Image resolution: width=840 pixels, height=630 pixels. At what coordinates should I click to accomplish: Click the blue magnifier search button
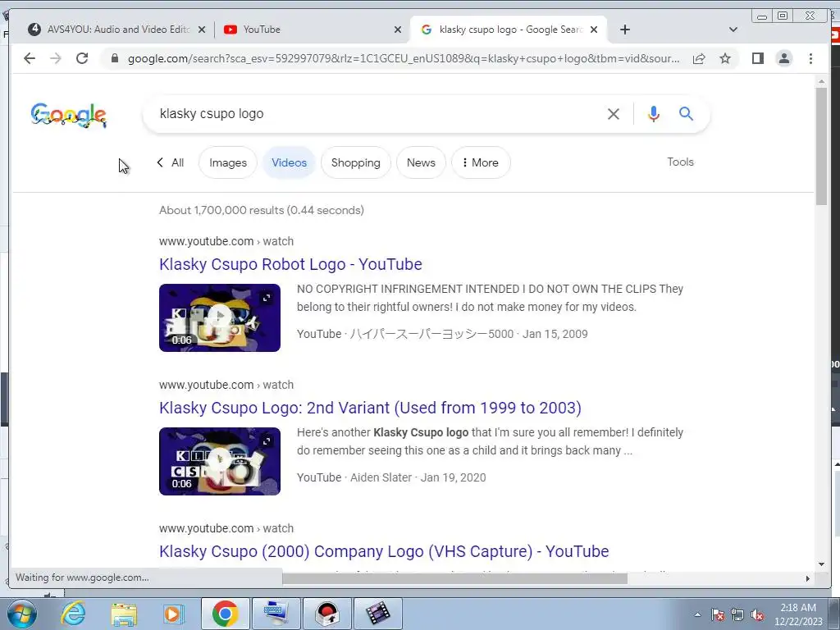[x=687, y=113]
